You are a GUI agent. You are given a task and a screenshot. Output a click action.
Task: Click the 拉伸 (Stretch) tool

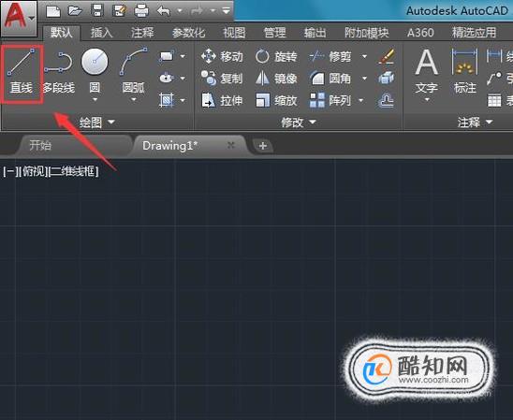pyautogui.click(x=222, y=100)
